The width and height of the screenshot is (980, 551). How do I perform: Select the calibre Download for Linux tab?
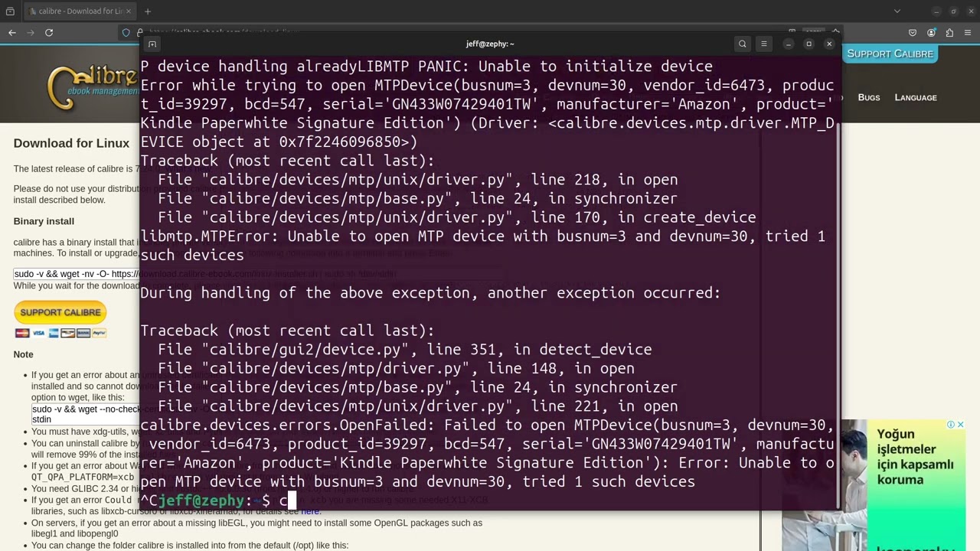(x=80, y=11)
